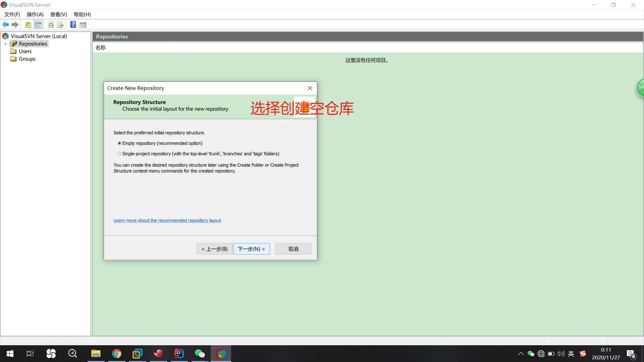644x362 pixels.
Task: Toggle the console tree pane icon
Action: pos(38,24)
